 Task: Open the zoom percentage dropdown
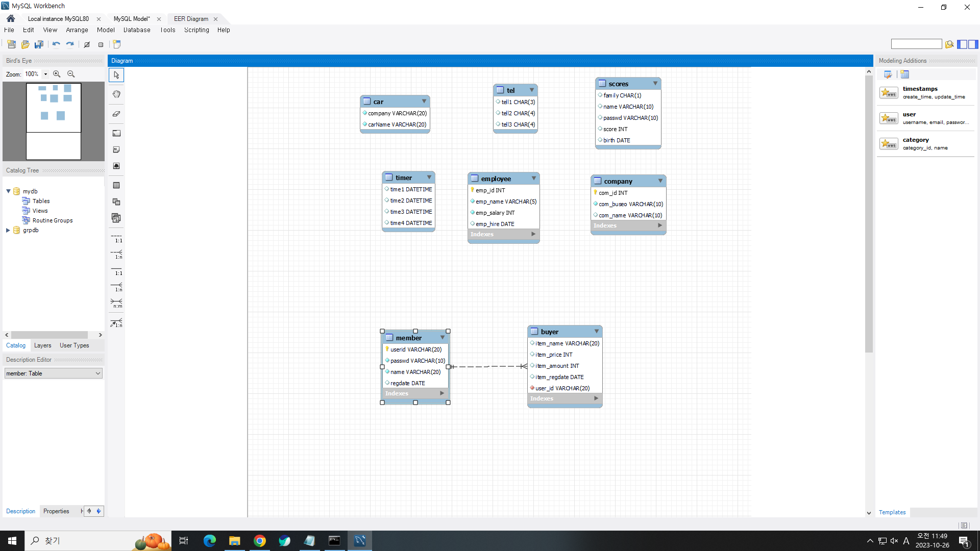click(45, 74)
